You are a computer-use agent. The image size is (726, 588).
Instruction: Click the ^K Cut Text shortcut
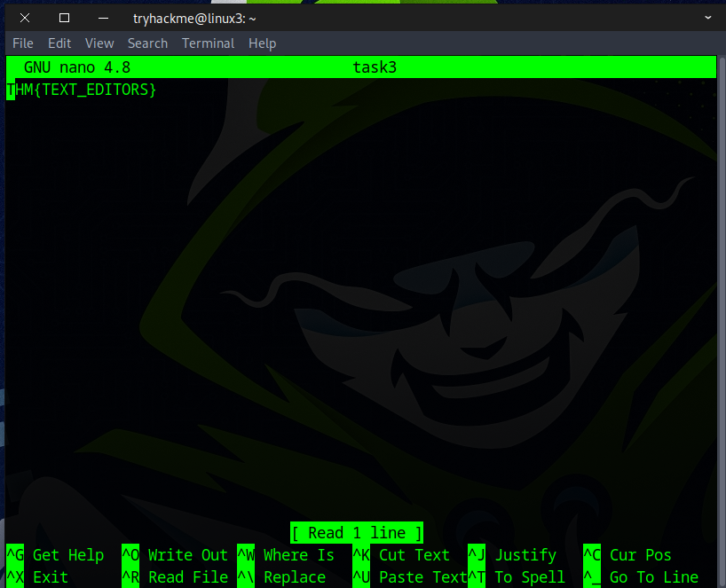(x=401, y=555)
